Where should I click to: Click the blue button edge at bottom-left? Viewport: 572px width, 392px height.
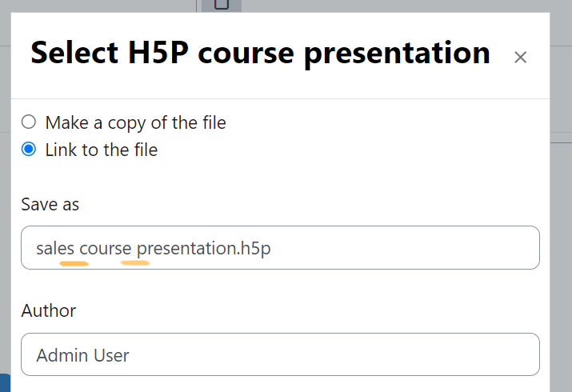(x=5, y=383)
